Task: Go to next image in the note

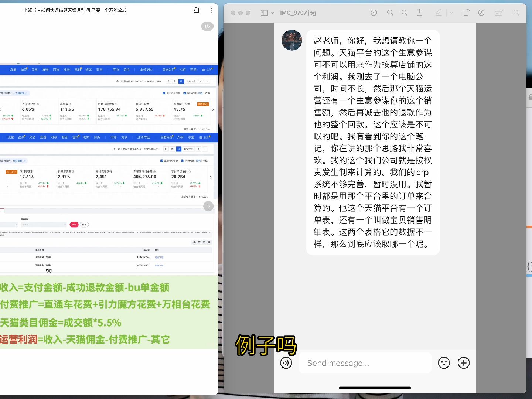Action: 208,206
